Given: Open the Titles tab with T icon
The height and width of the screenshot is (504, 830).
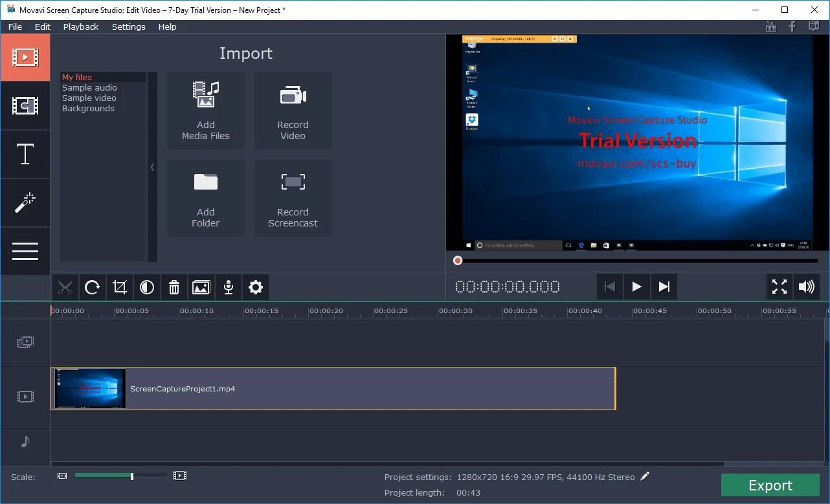Looking at the screenshot, I should (x=25, y=154).
